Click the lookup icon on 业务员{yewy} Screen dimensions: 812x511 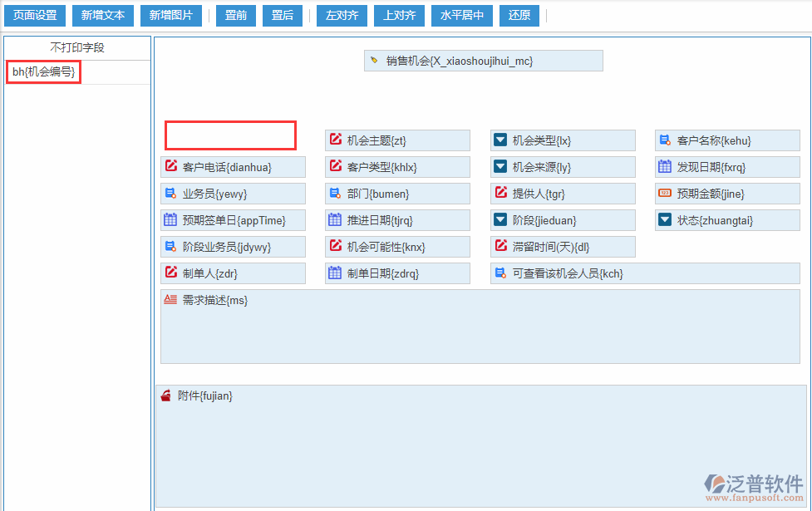point(170,193)
